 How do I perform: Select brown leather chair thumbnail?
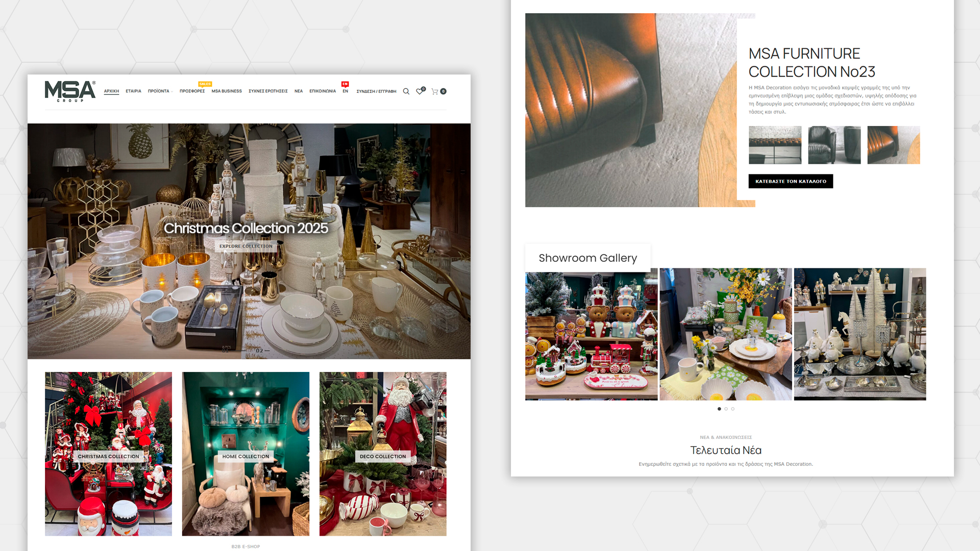pos(893,145)
